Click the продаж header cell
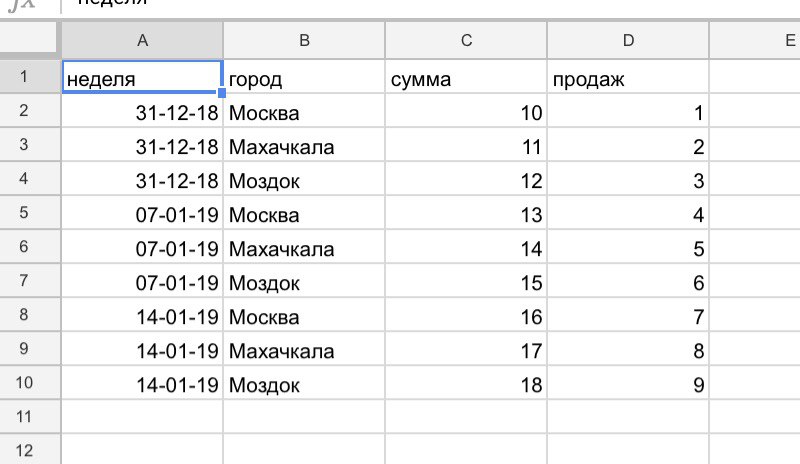Image resolution: width=800 pixels, height=464 pixels. click(x=628, y=77)
